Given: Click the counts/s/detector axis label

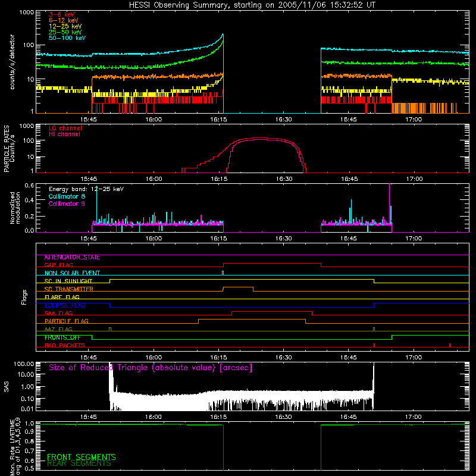Looking at the screenshot, I should 12,62.
